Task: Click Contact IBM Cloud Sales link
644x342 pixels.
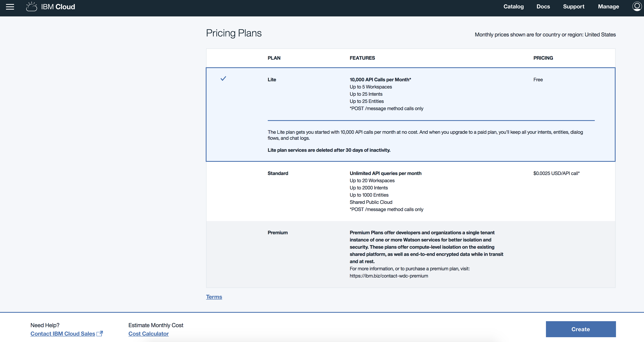Action: tap(63, 334)
